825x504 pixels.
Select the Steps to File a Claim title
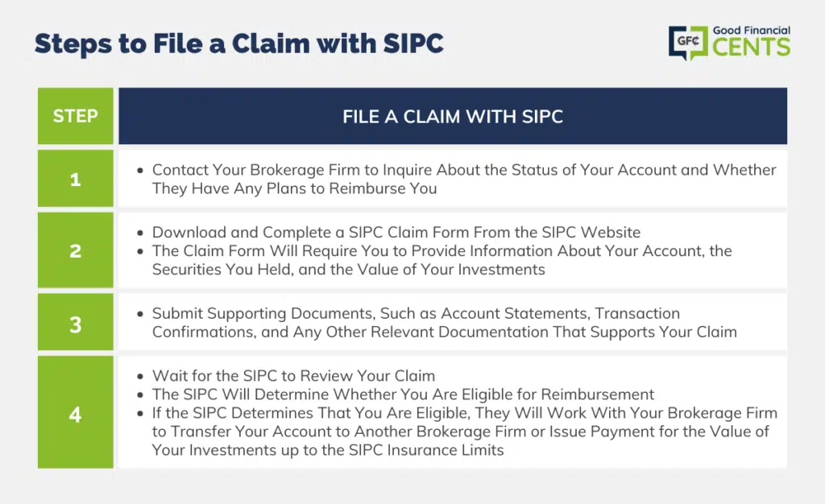tap(238, 44)
